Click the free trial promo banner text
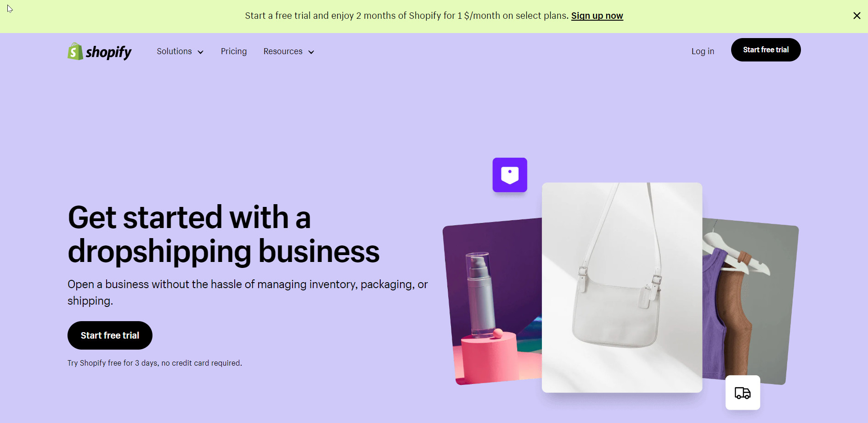Viewport: 868px width, 423px height. (407, 16)
